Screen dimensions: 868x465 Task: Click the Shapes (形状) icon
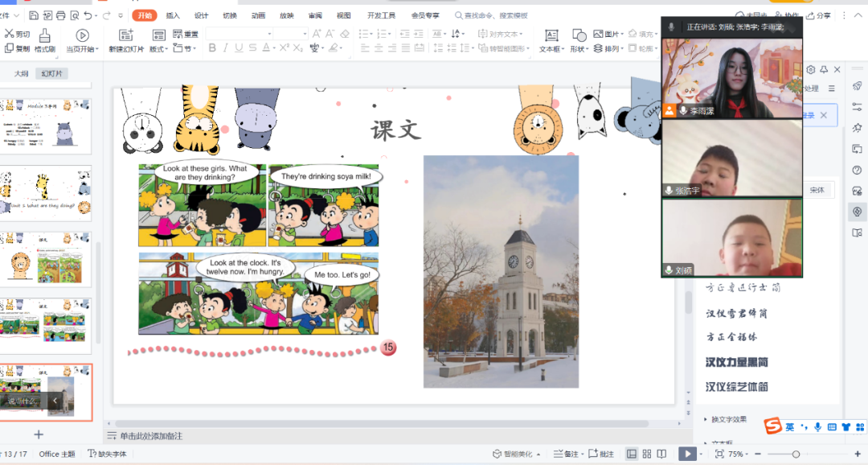(578, 35)
